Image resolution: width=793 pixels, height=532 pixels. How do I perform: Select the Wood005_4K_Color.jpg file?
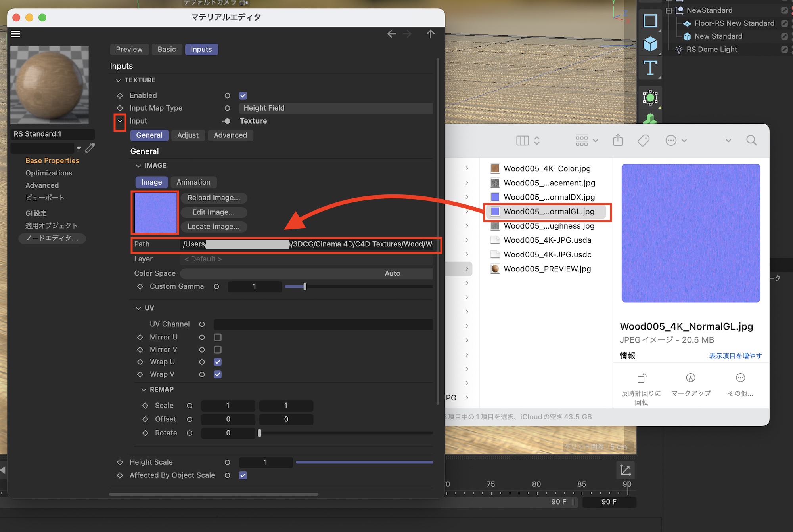tap(547, 169)
